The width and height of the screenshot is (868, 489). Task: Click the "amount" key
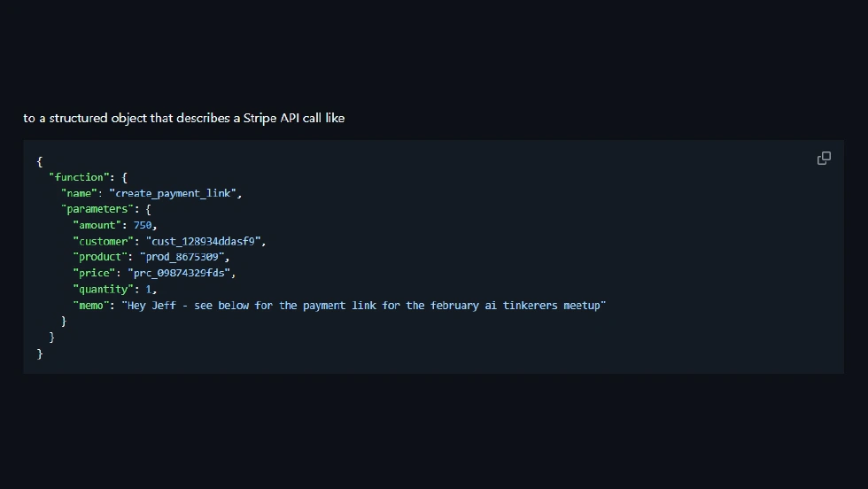tap(97, 225)
